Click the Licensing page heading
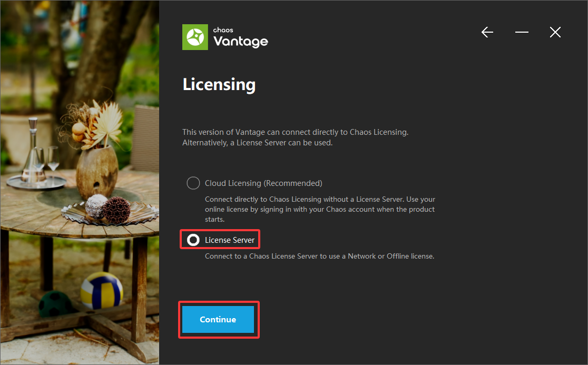 [x=219, y=84]
